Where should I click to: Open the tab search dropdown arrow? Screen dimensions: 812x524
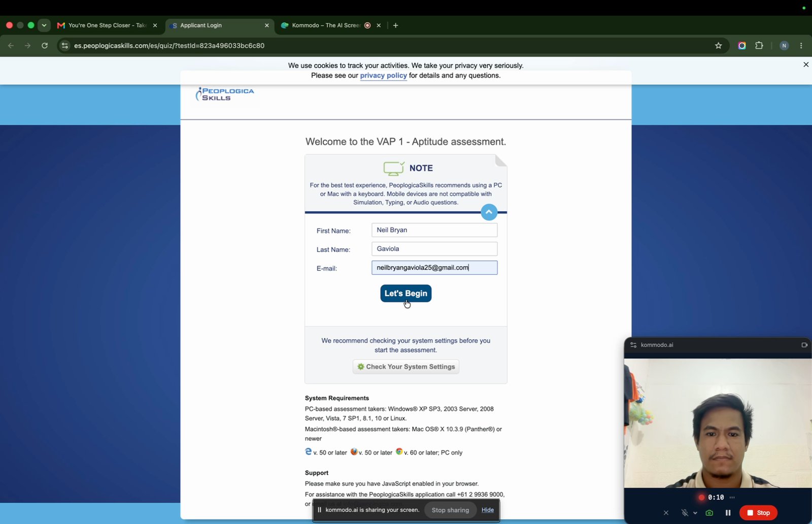pos(44,25)
